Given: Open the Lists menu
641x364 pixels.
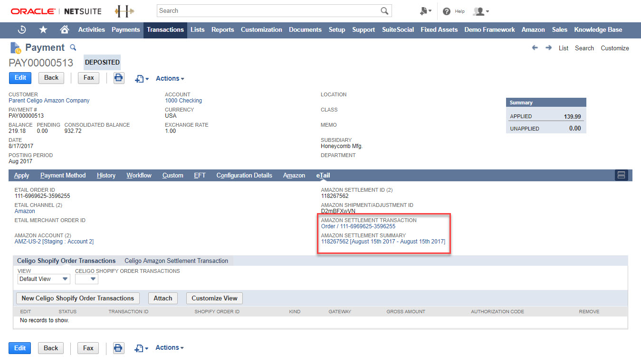Looking at the screenshot, I should (x=198, y=30).
